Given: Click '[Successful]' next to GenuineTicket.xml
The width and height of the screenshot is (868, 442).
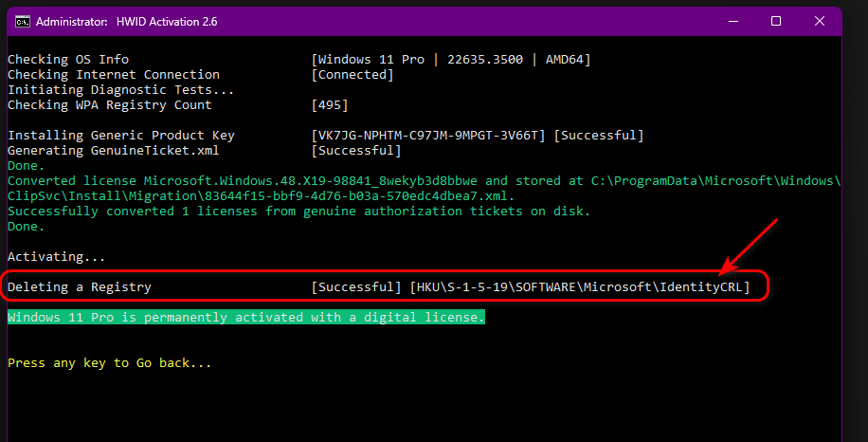Looking at the screenshot, I should click(x=356, y=150).
